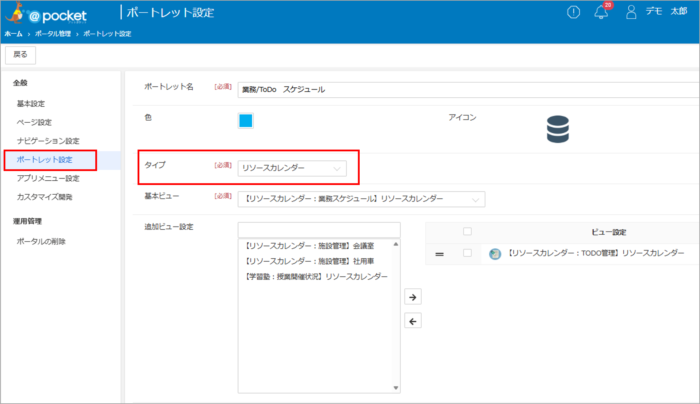This screenshot has width=700, height=404.
Task: Click the blue color swatch
Action: [246, 121]
